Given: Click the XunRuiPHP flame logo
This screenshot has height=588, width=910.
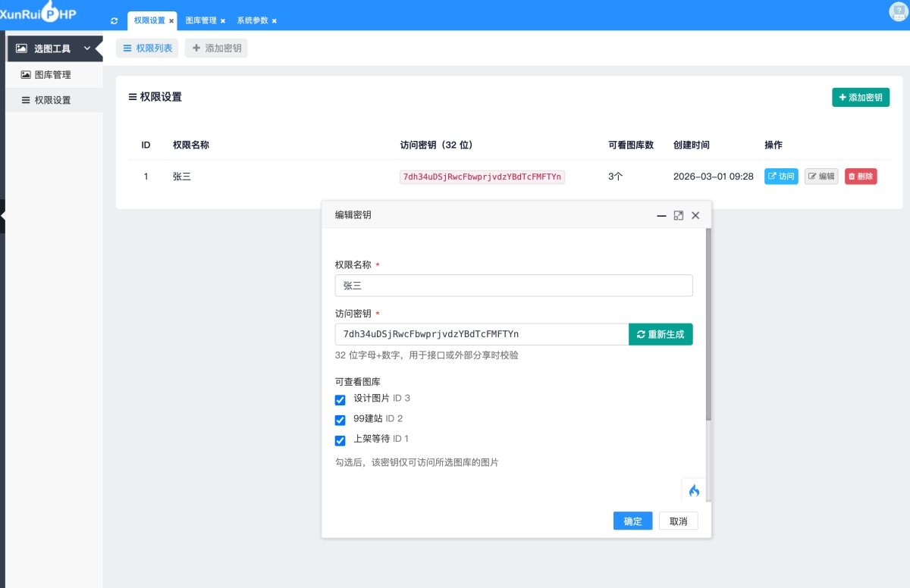Looking at the screenshot, I should tap(50, 11).
